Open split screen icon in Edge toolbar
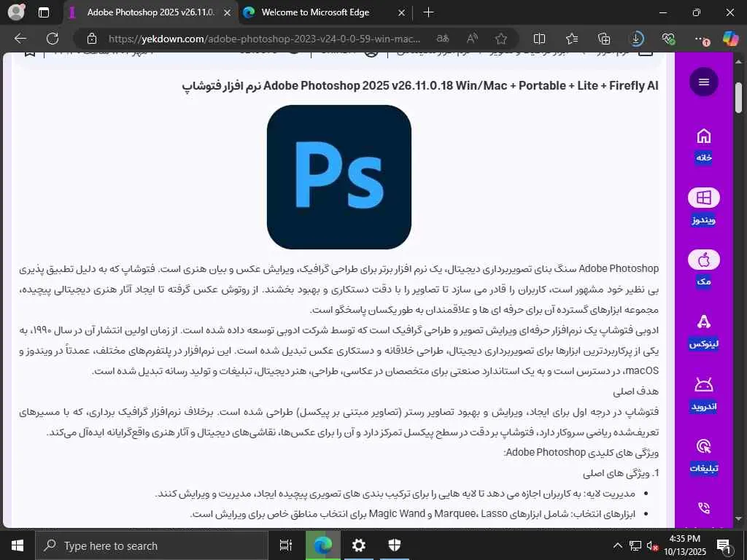 (539, 39)
